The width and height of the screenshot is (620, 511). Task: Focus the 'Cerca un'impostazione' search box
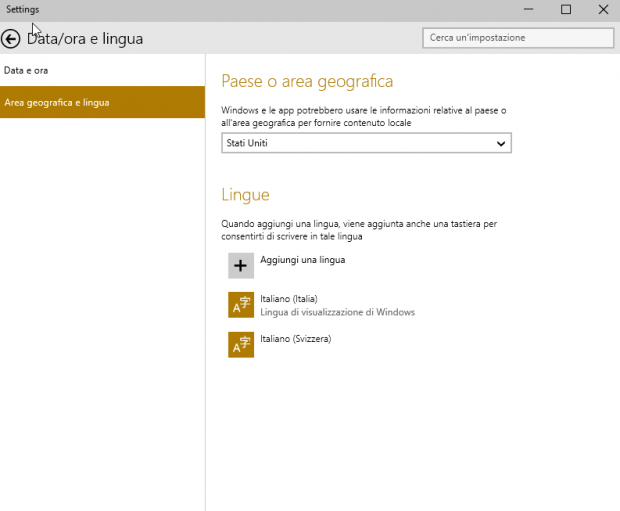[x=517, y=38]
